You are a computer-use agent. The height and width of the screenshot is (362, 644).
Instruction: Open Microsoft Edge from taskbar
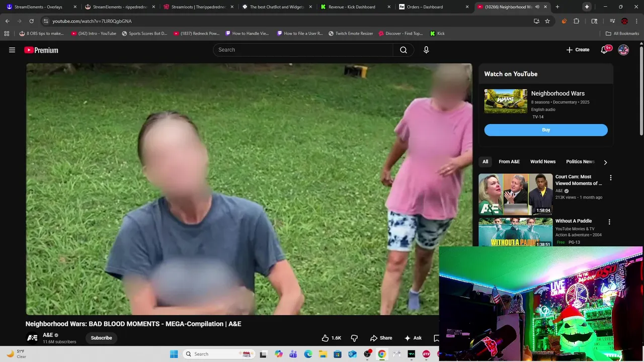click(308, 354)
